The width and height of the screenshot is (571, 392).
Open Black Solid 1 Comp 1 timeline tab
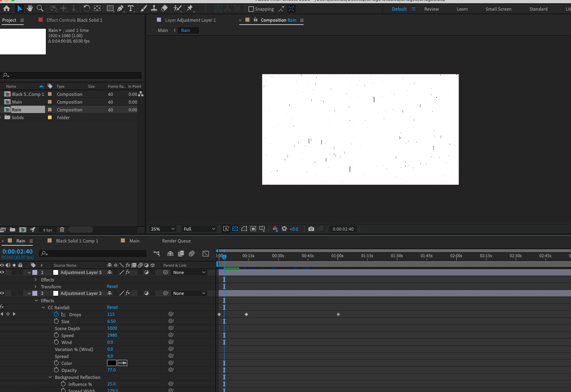coord(77,241)
